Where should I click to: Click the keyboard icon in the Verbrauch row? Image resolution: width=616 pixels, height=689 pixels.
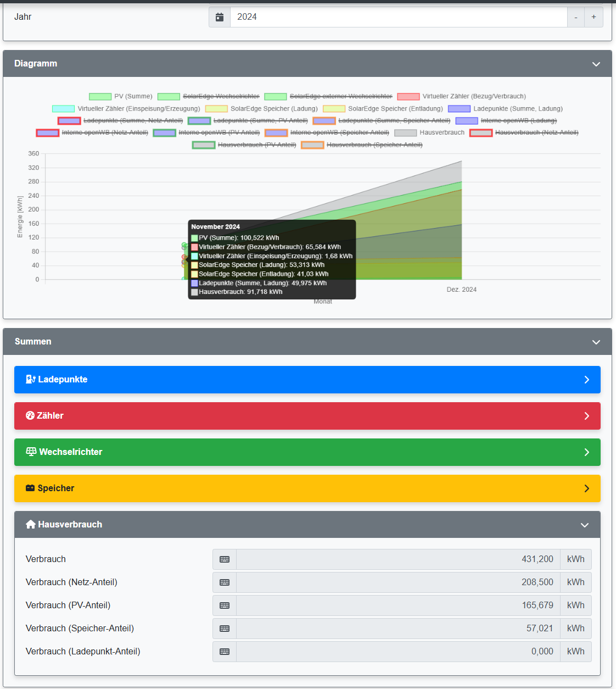click(225, 559)
